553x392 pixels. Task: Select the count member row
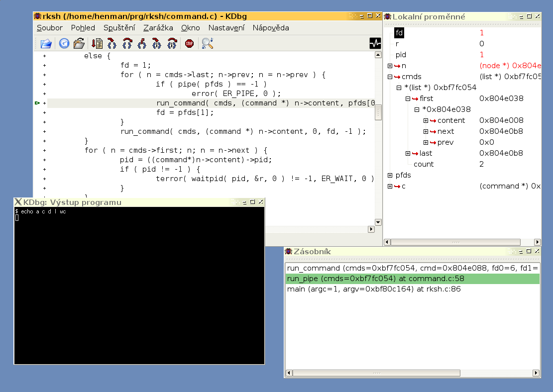point(424,164)
